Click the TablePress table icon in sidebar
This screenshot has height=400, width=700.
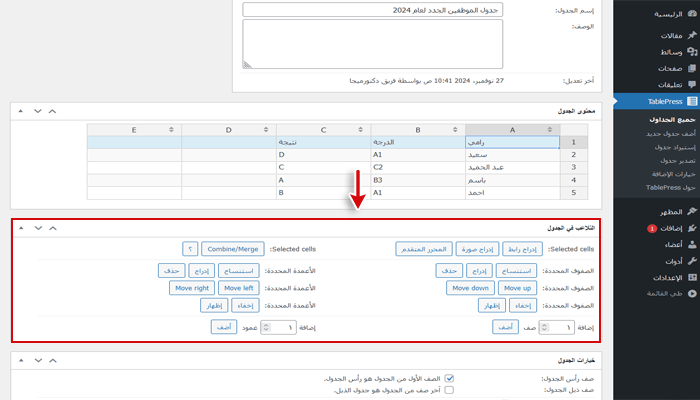coord(692,102)
